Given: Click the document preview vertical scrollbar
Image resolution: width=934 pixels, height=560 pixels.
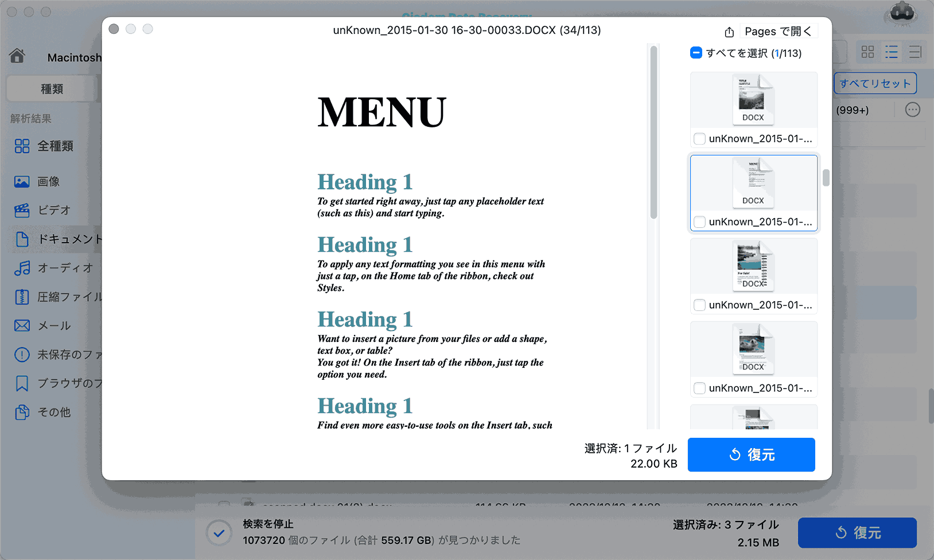Looking at the screenshot, I should (653, 133).
